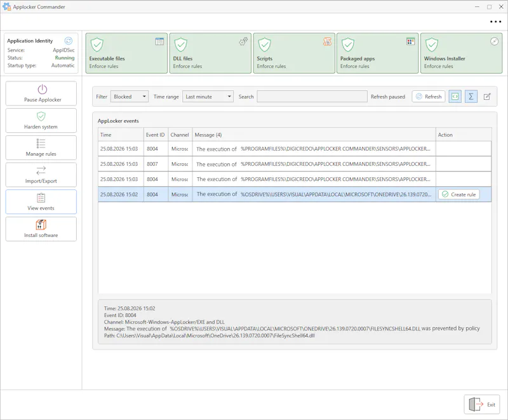This screenshot has height=420, width=508.
Task: Click the Running status text
Action: 65,58
